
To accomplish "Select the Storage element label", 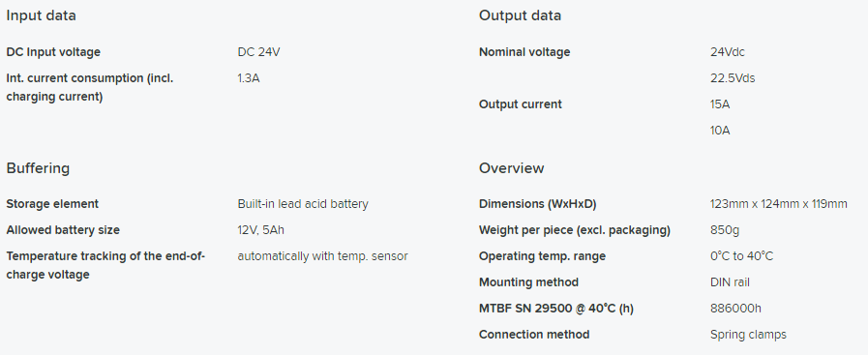I will (x=52, y=204).
